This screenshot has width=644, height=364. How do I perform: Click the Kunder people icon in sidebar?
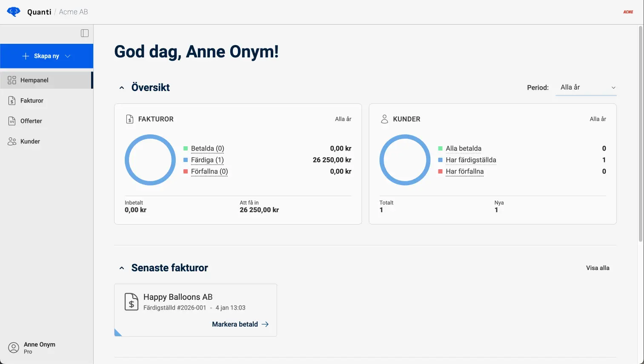click(x=12, y=142)
